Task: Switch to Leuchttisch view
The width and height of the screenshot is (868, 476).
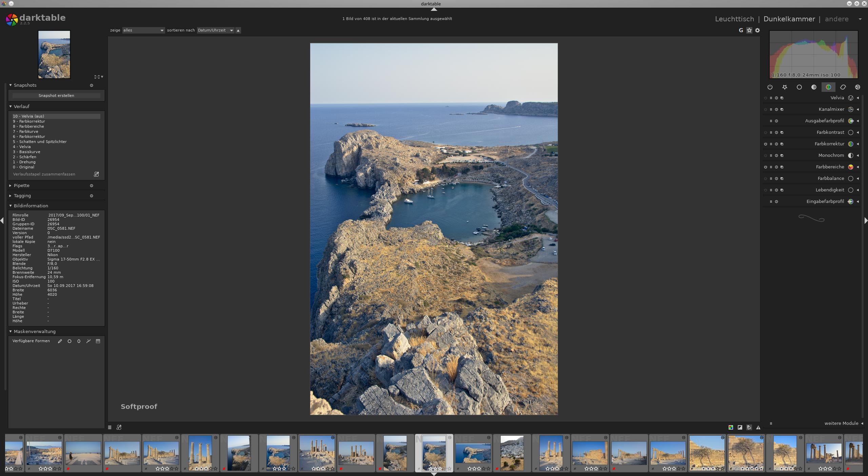Action: pyautogui.click(x=734, y=19)
